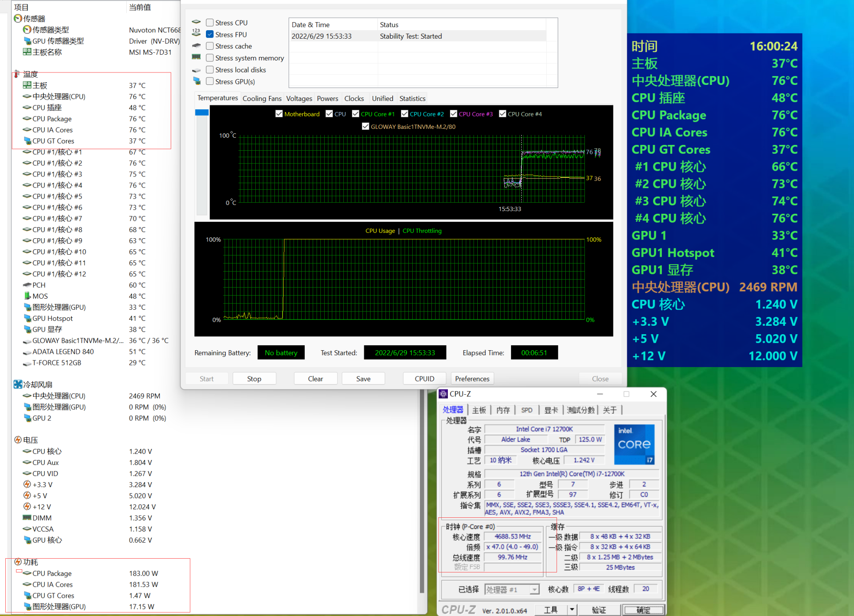This screenshot has height=616, width=854.
Task: Click the PCH chip icon
Action: (27, 285)
